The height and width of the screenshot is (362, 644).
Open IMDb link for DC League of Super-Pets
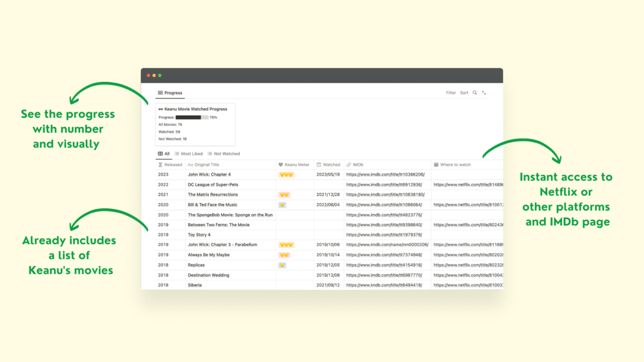(384, 185)
